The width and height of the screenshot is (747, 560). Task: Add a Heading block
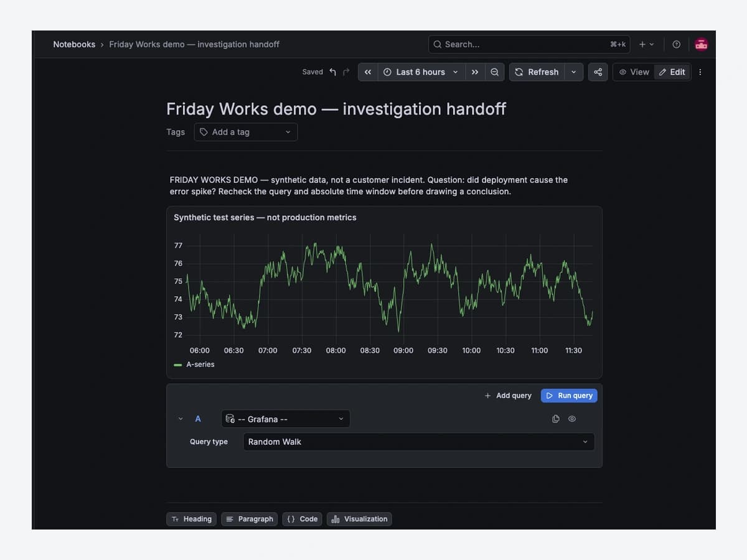click(x=192, y=519)
